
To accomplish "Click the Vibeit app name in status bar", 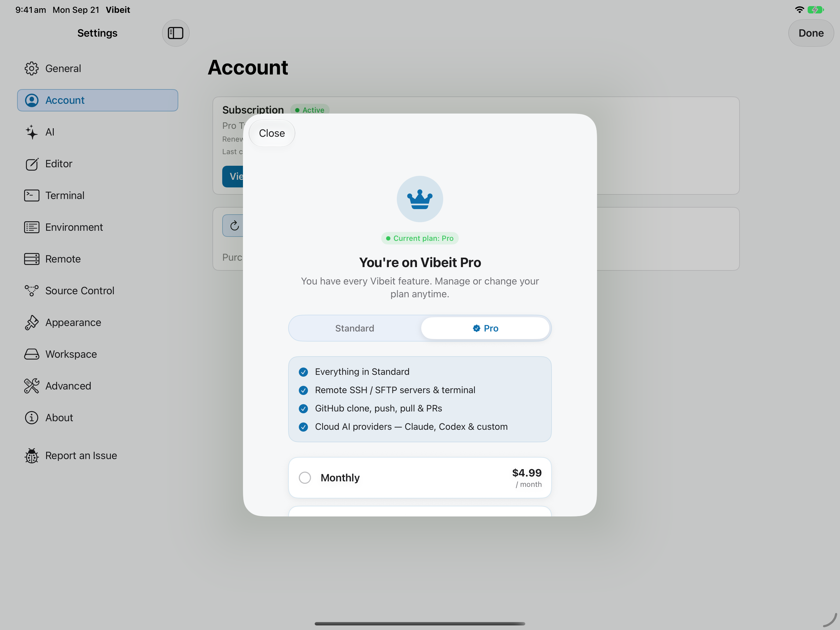I will tap(118, 10).
